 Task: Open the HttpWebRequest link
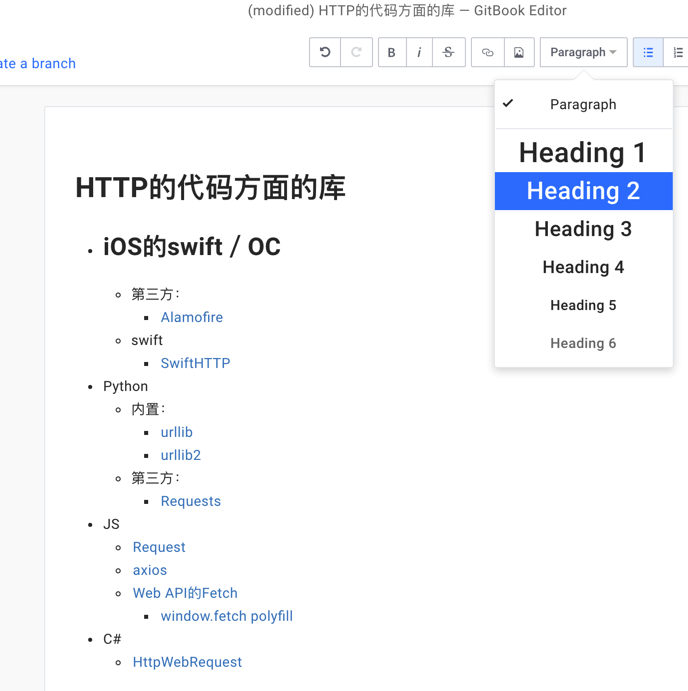[187, 662]
